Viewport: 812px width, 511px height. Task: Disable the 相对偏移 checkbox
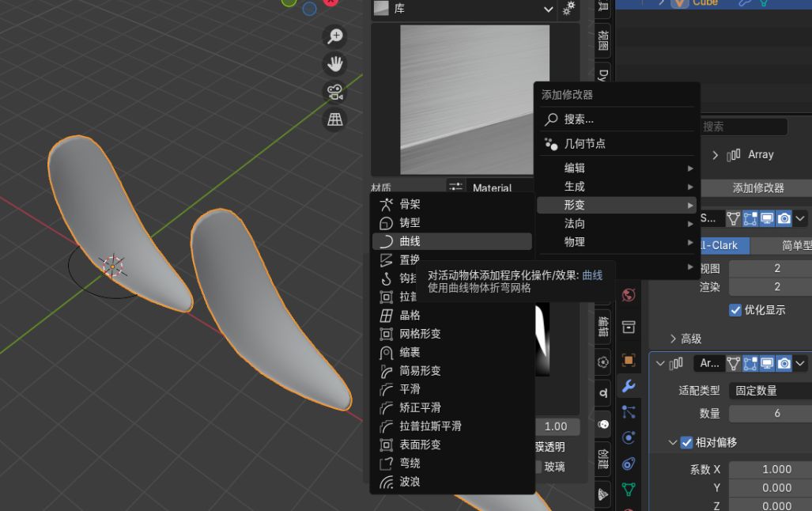coord(686,442)
